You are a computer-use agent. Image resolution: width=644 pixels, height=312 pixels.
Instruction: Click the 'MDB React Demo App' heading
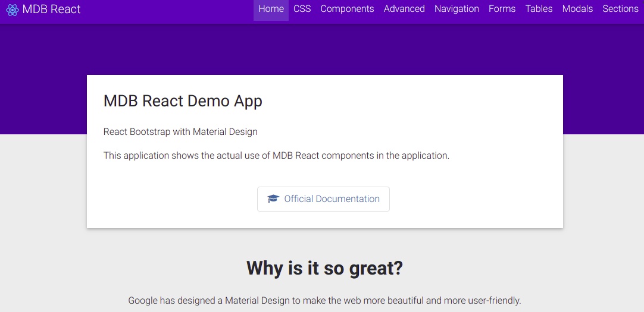(183, 101)
